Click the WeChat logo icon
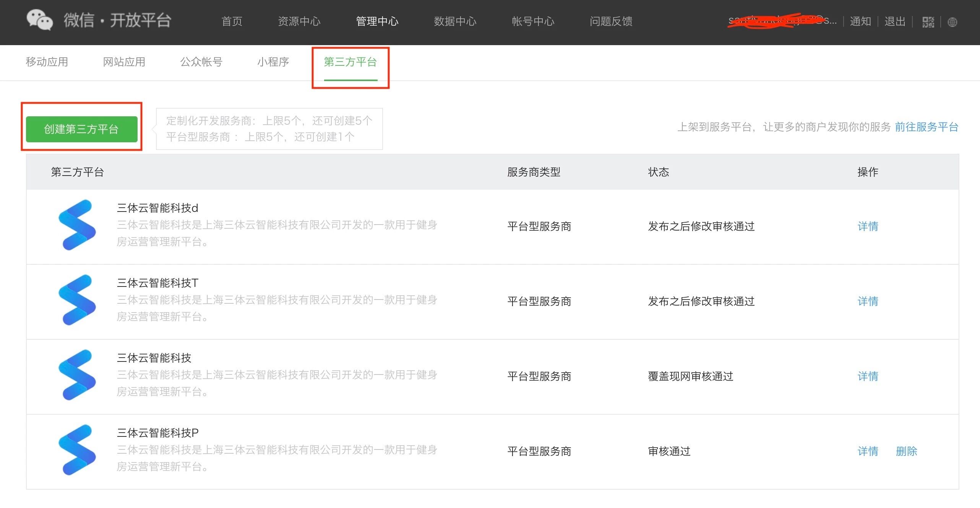Image resolution: width=980 pixels, height=508 pixels. [x=39, y=20]
